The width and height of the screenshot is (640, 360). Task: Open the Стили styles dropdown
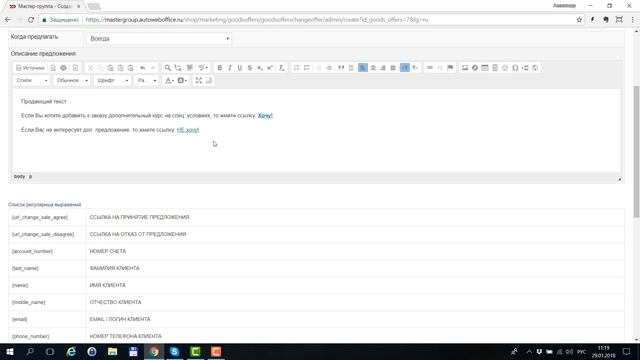tap(31, 80)
